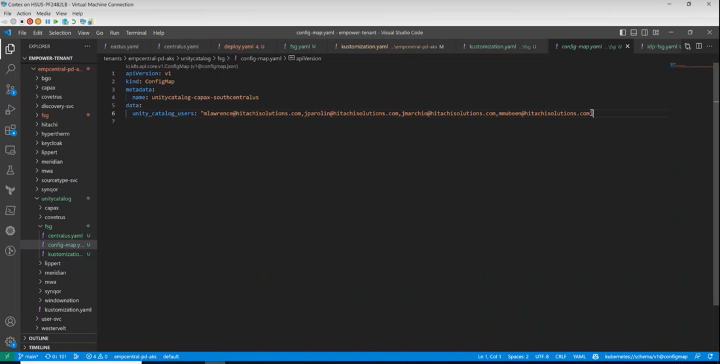720x364 pixels.
Task: Click the feedback icon in the status bar
Action: pos(698,357)
